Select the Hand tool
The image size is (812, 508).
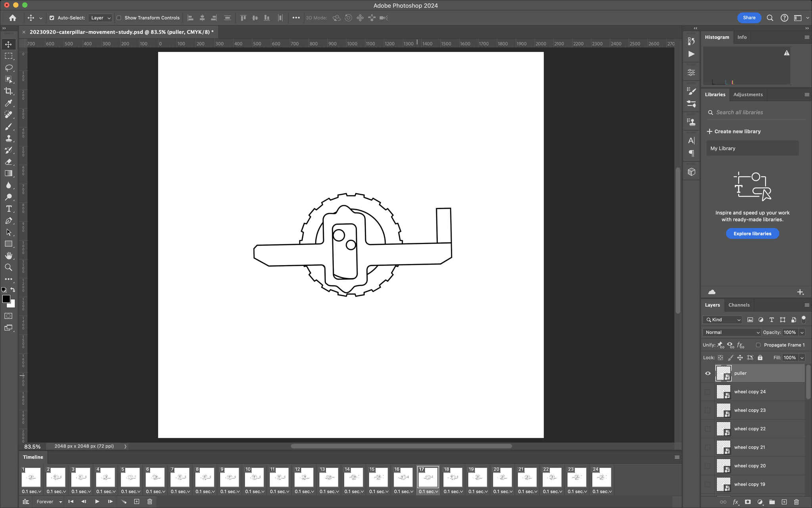tap(8, 256)
